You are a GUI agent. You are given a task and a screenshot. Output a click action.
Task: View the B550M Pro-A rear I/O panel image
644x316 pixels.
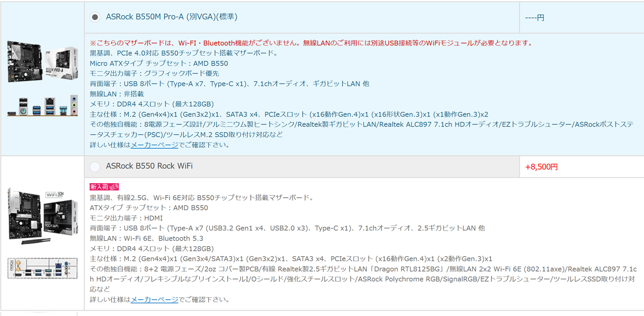coord(43,105)
